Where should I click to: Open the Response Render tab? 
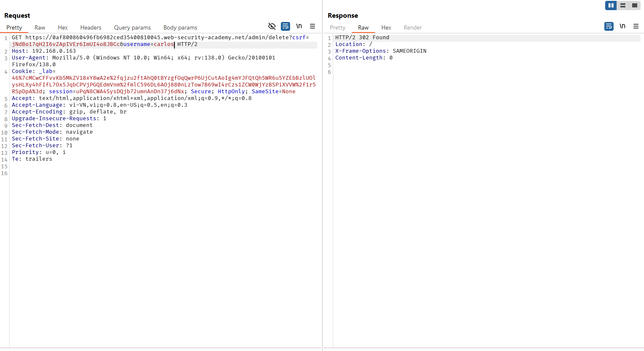[413, 27]
